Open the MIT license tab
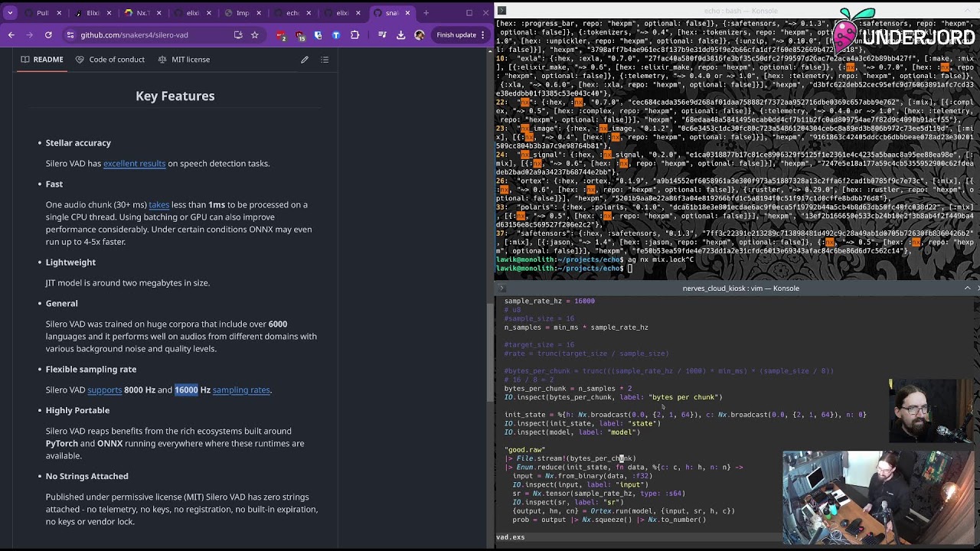This screenshot has height=551, width=980. click(184, 60)
